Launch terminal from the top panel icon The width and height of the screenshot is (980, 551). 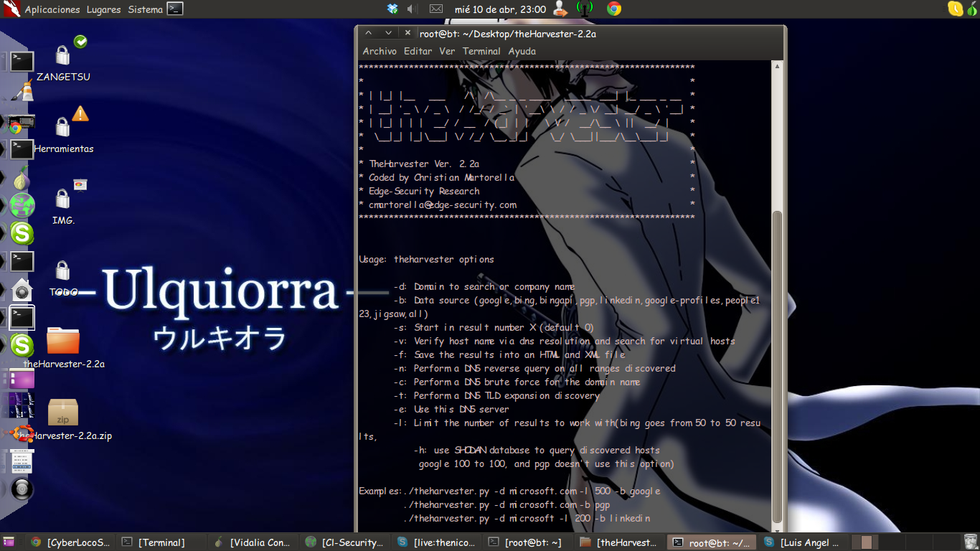(175, 9)
